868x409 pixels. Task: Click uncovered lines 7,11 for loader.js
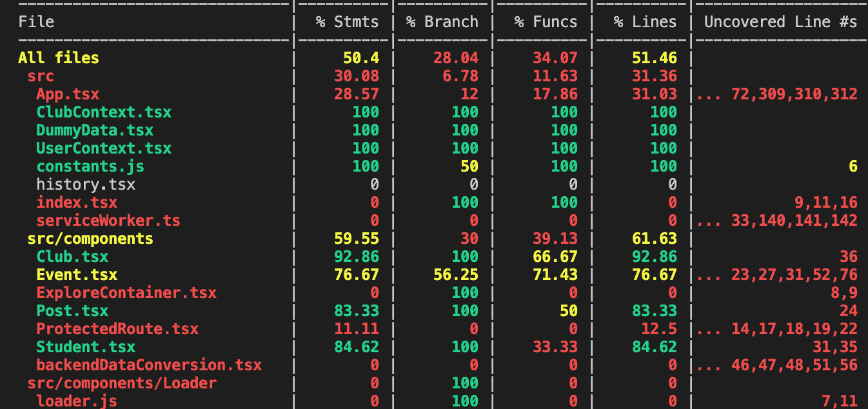click(840, 401)
